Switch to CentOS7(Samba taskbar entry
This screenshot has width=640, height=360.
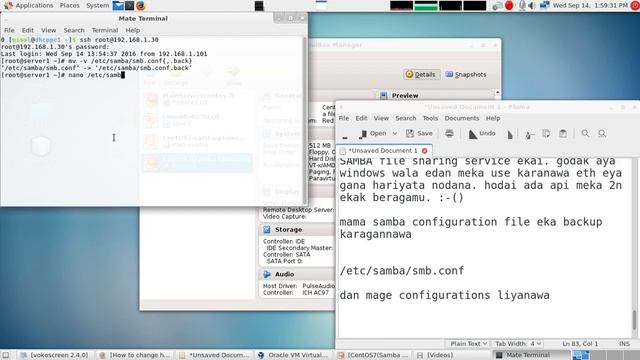click(x=372, y=355)
